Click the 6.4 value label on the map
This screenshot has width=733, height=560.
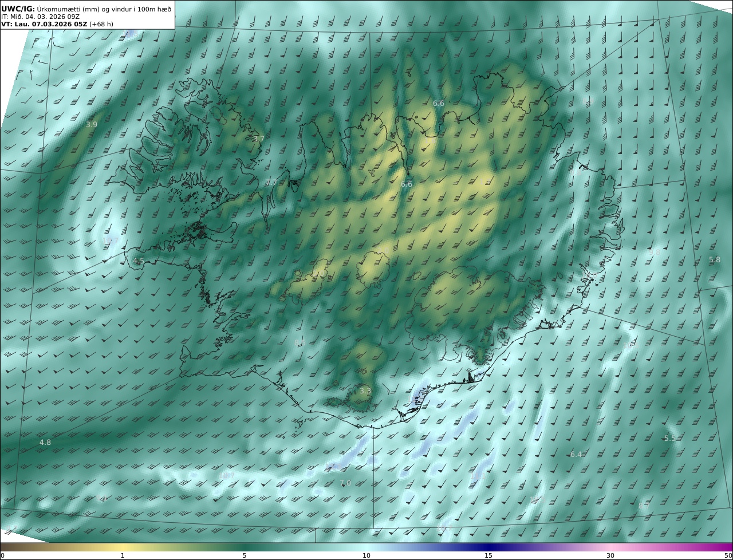pos(576,454)
